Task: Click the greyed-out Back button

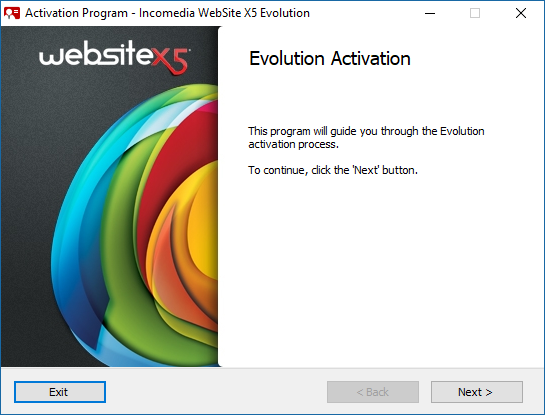Action: coord(373,392)
